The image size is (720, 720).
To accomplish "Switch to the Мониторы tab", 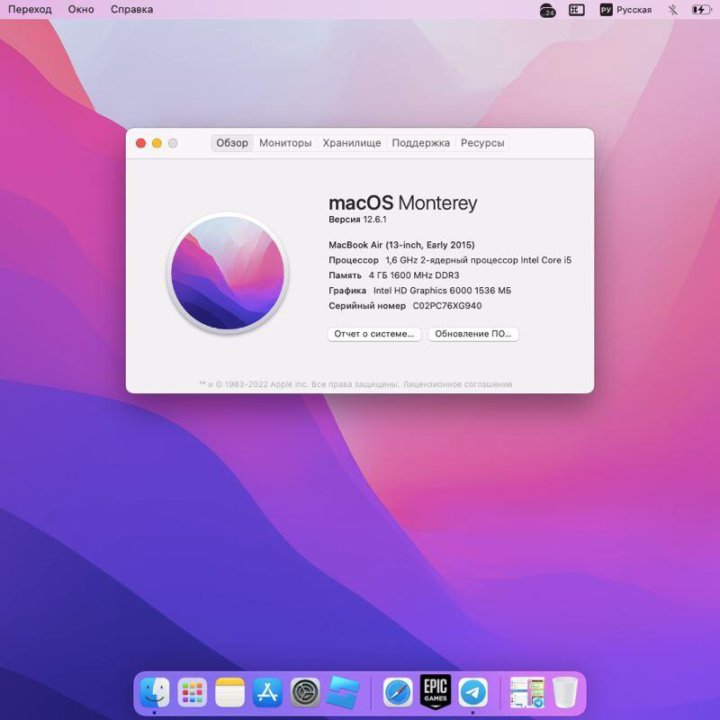I will [x=285, y=143].
